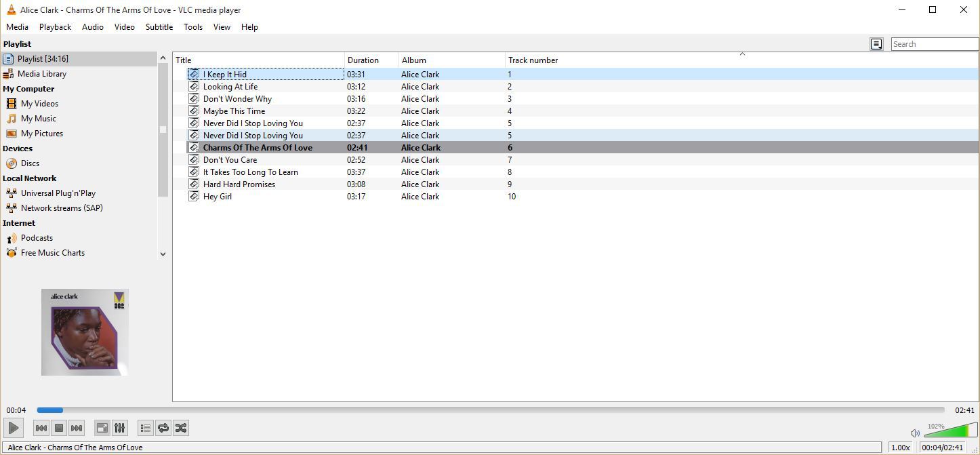
Task: Stop playback
Action: 59,428
